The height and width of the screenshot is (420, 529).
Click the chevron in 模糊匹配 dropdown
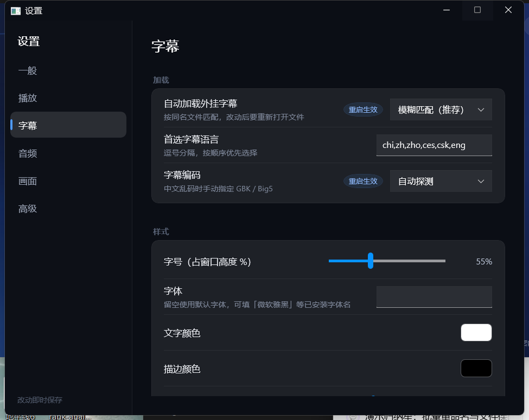click(x=481, y=110)
